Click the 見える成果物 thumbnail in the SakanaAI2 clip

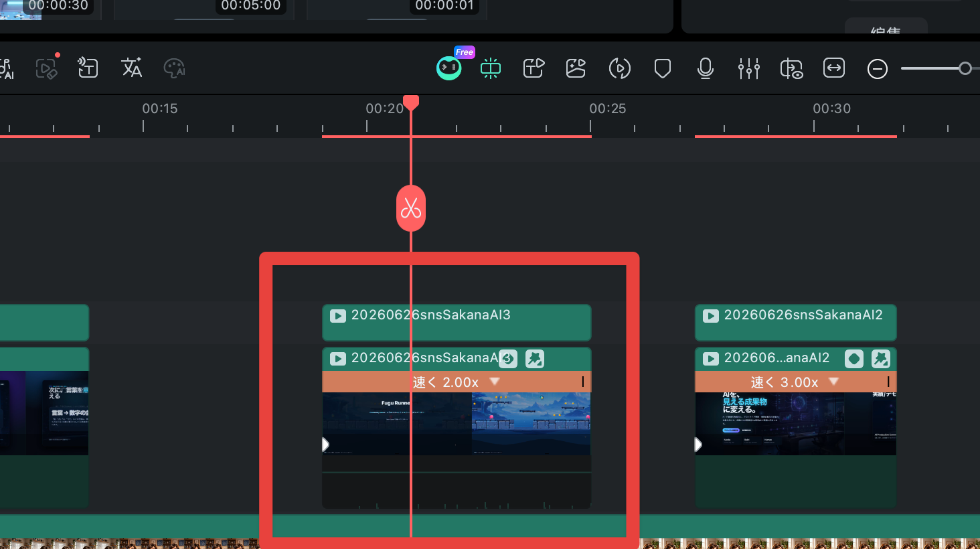770,424
